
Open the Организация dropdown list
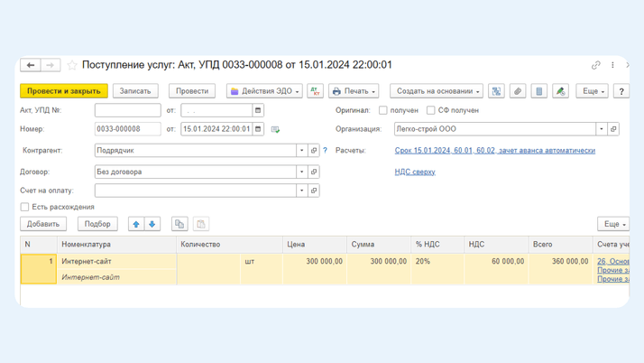coord(602,129)
